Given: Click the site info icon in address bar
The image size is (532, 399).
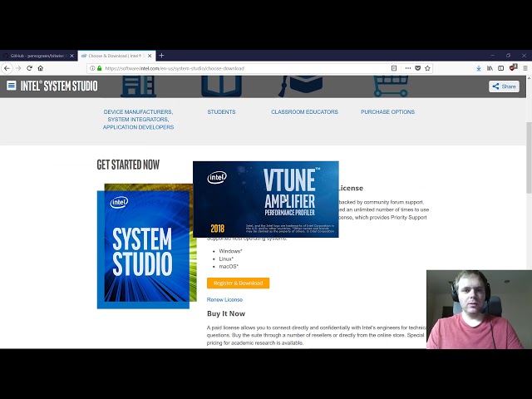Looking at the screenshot, I should tap(92, 68).
